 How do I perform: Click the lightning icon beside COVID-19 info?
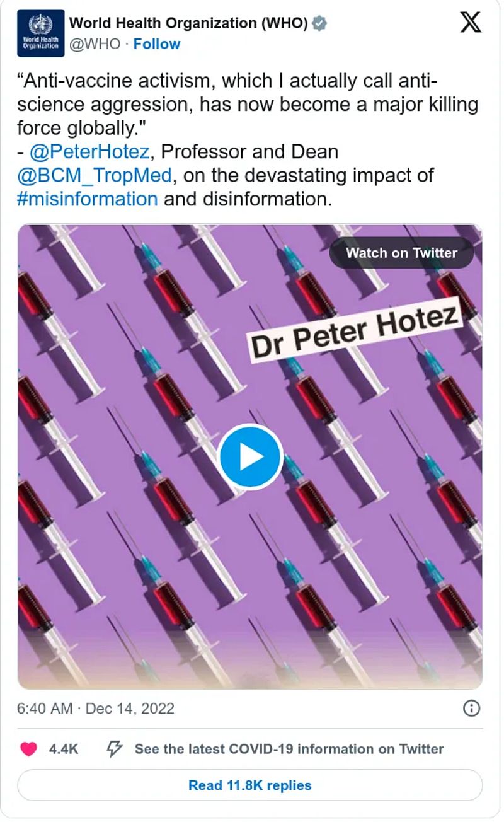coord(114,749)
